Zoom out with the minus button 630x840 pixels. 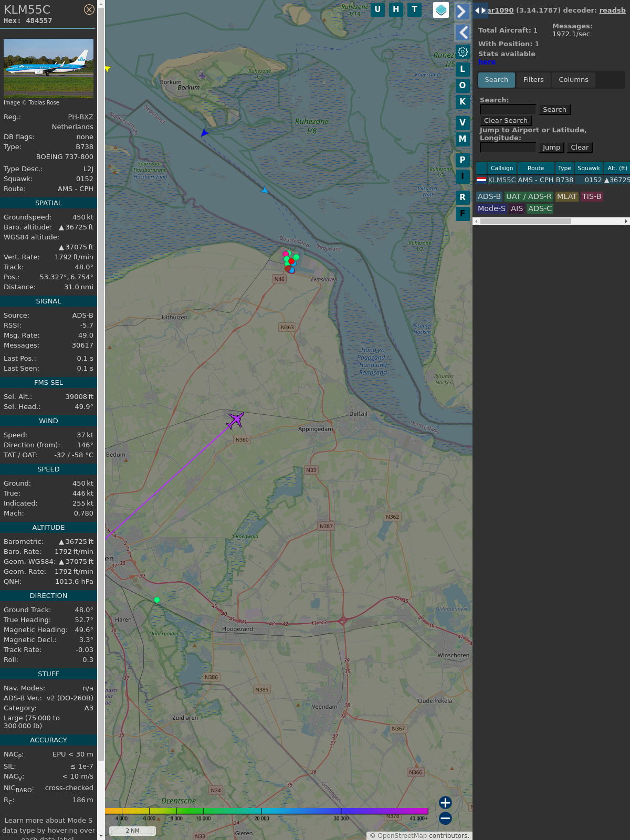(445, 818)
